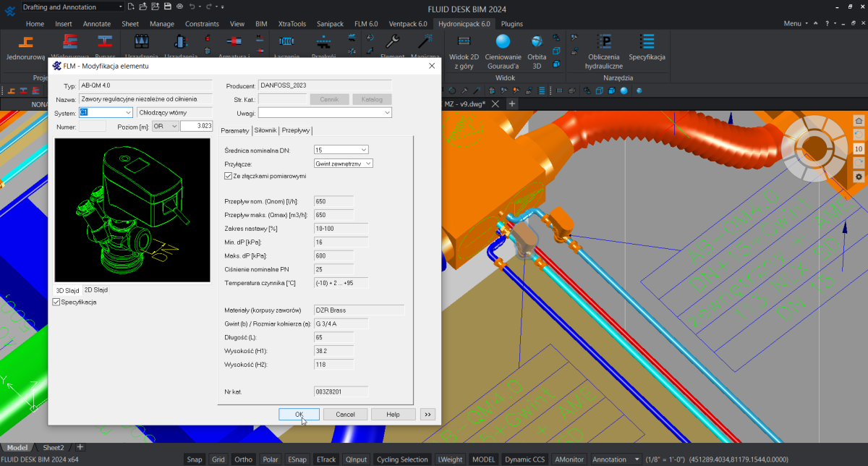Activate Cieniowanie Gouraud'a shading
The image size is (868, 466).
pyautogui.click(x=503, y=48)
